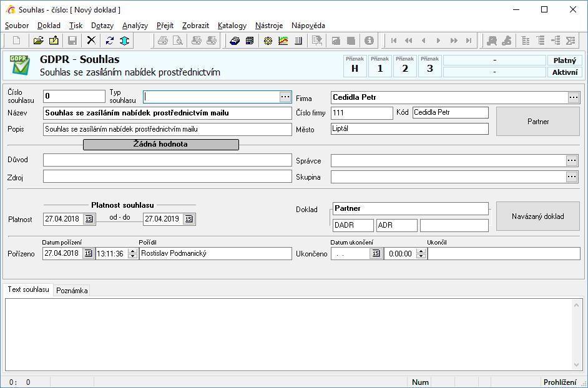Toggle the Příznak 1 flag
This screenshot has width=588, height=388.
point(380,66)
